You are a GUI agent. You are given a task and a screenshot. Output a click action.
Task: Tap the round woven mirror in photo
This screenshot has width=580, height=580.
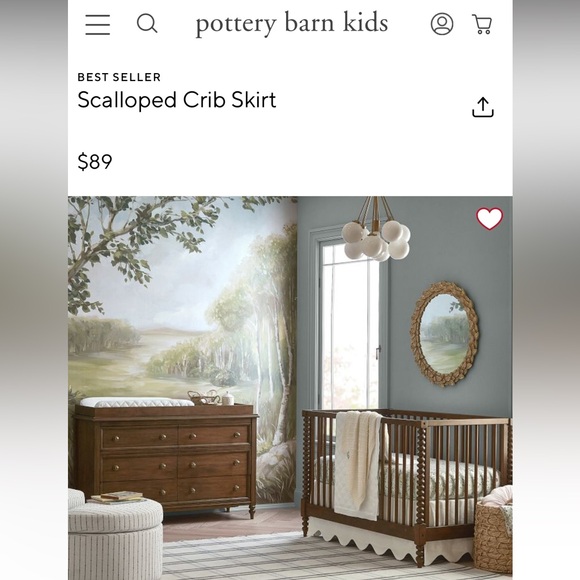point(444,334)
